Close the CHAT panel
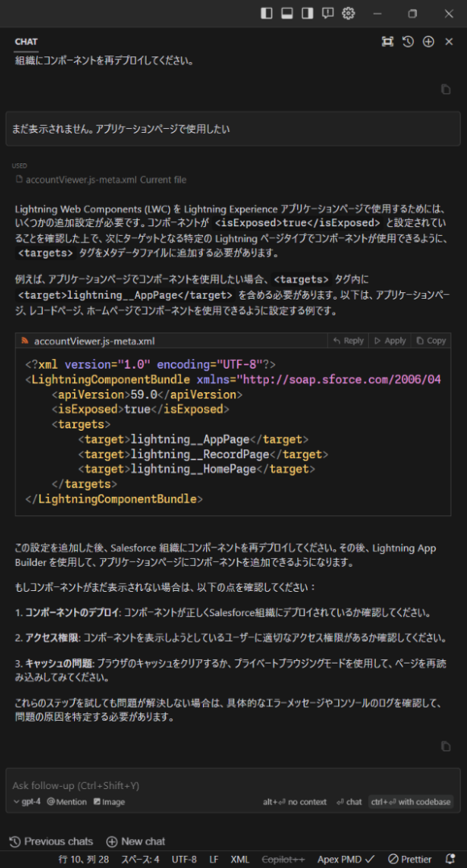 [449, 42]
